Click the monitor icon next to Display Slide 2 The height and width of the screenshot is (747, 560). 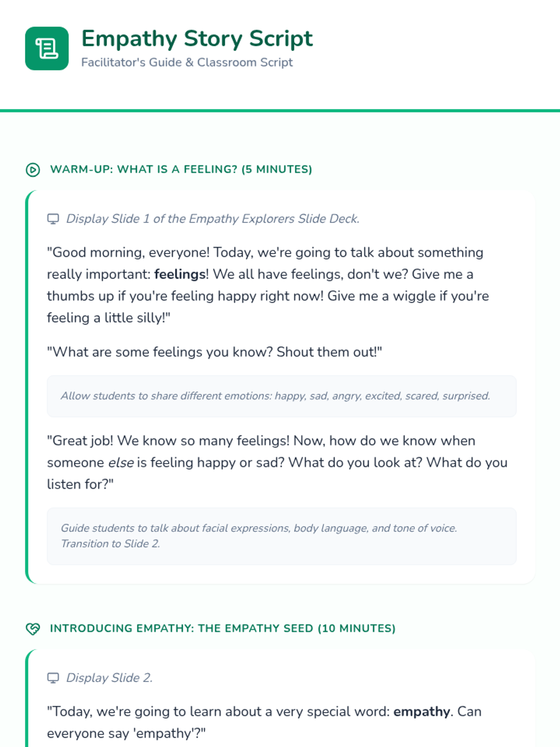click(53, 678)
